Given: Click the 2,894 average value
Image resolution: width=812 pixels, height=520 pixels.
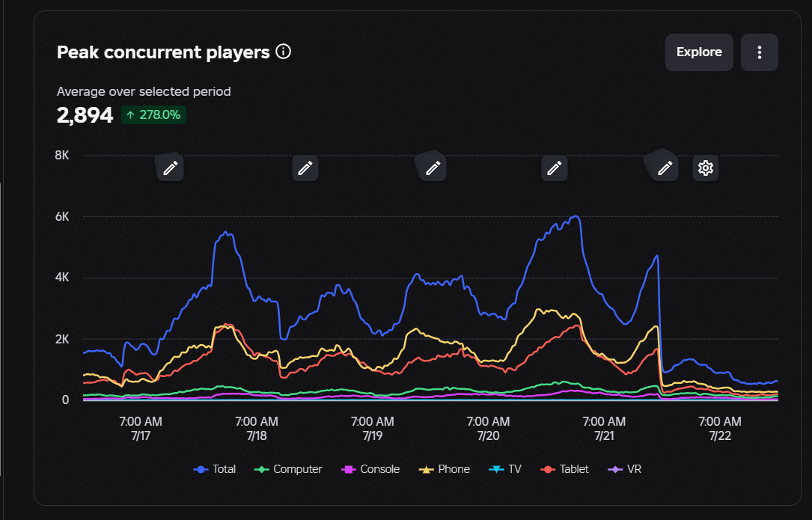Looking at the screenshot, I should click(x=85, y=115).
